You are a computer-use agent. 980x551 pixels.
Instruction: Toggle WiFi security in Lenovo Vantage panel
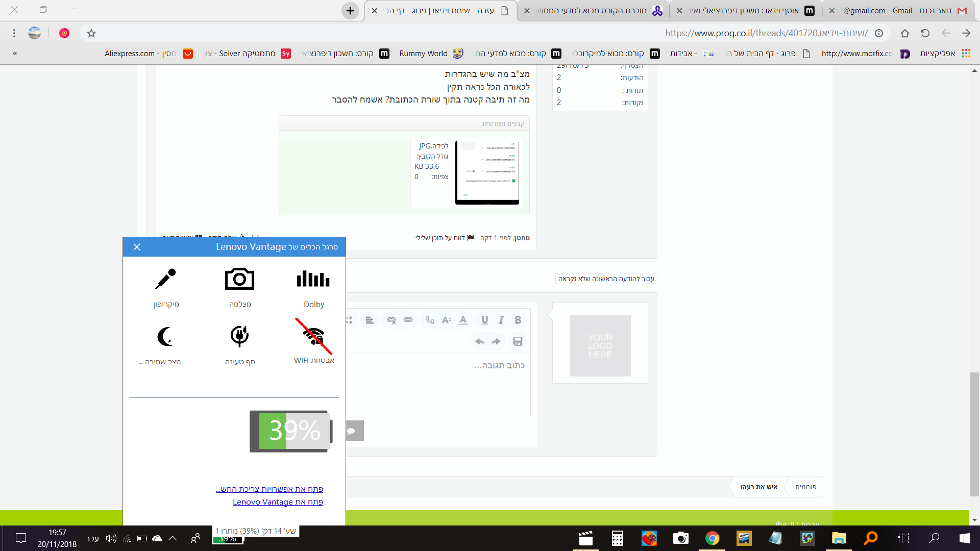pos(313,336)
